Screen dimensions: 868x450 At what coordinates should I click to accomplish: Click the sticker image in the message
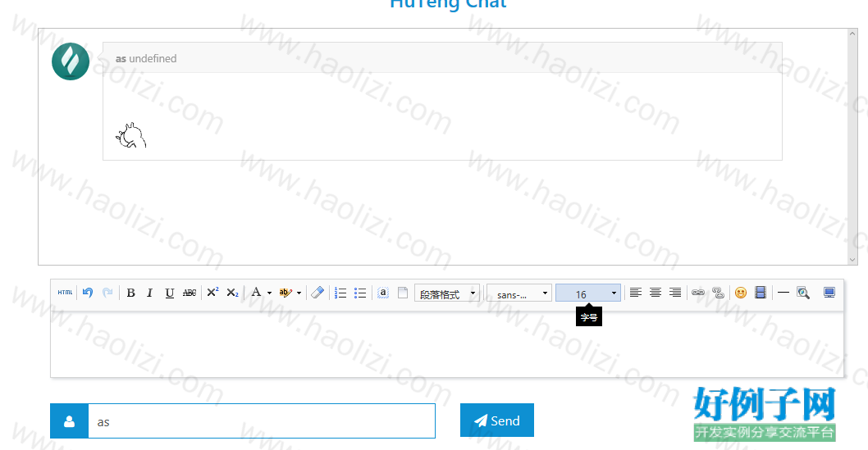tap(130, 135)
